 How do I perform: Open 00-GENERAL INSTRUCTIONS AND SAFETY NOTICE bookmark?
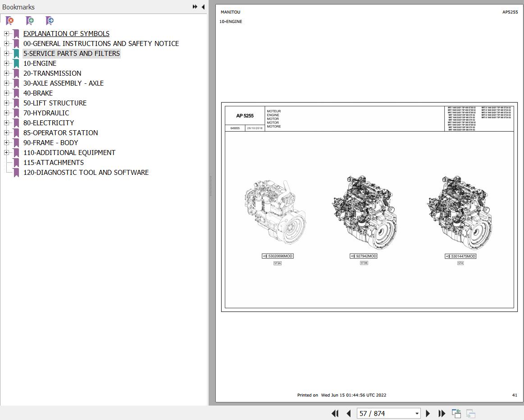(x=101, y=43)
